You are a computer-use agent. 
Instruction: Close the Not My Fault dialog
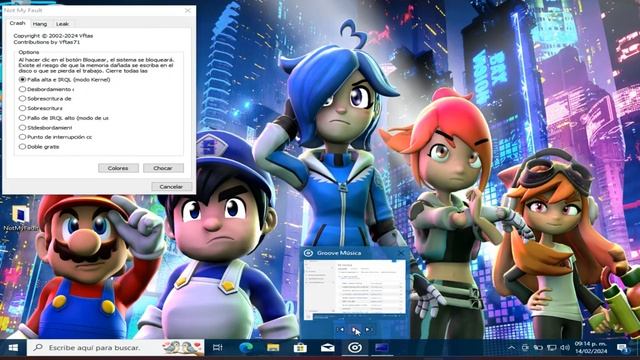(x=187, y=10)
